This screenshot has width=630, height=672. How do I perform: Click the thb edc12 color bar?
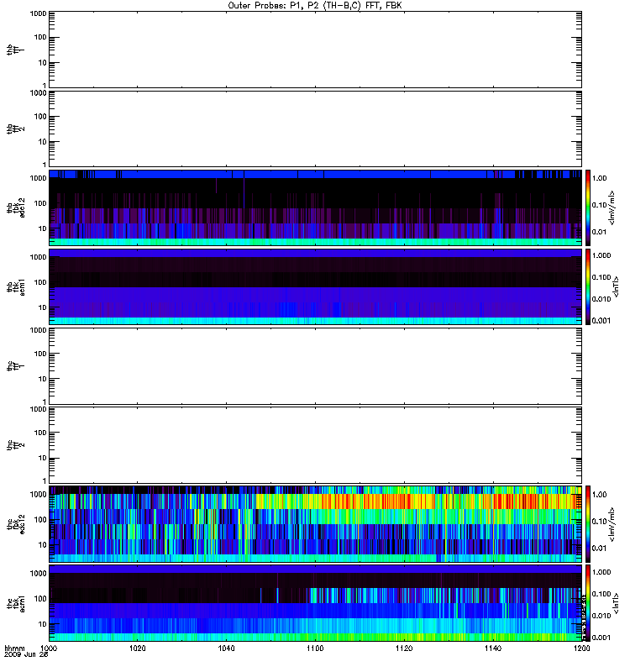tap(589, 207)
